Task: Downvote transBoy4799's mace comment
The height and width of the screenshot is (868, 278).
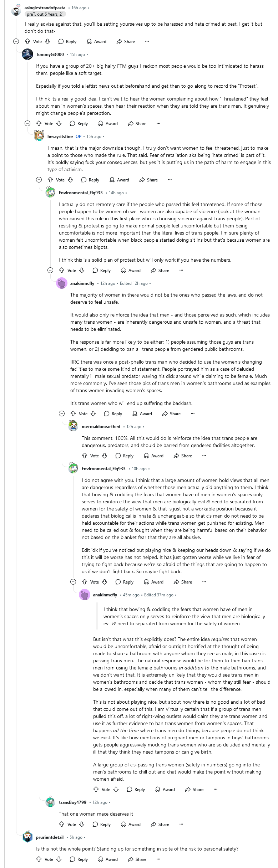Action: 82,824
